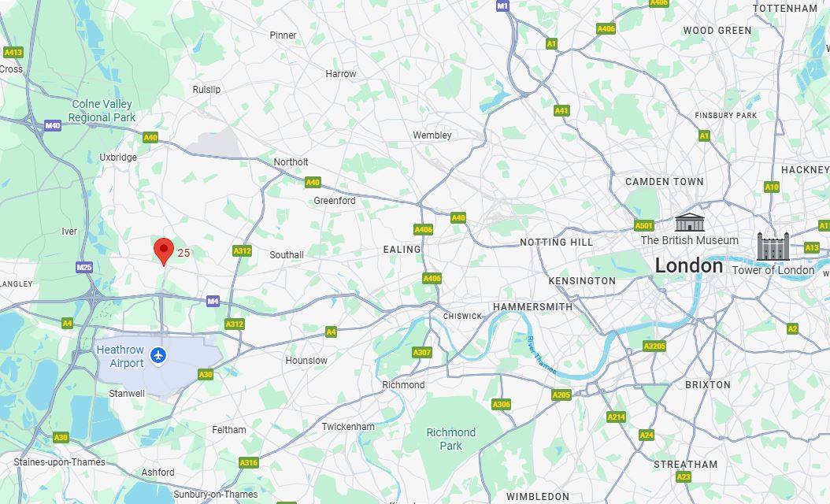Click the M25 motorway shield
Screen dimensions: 830x504
tap(84, 267)
